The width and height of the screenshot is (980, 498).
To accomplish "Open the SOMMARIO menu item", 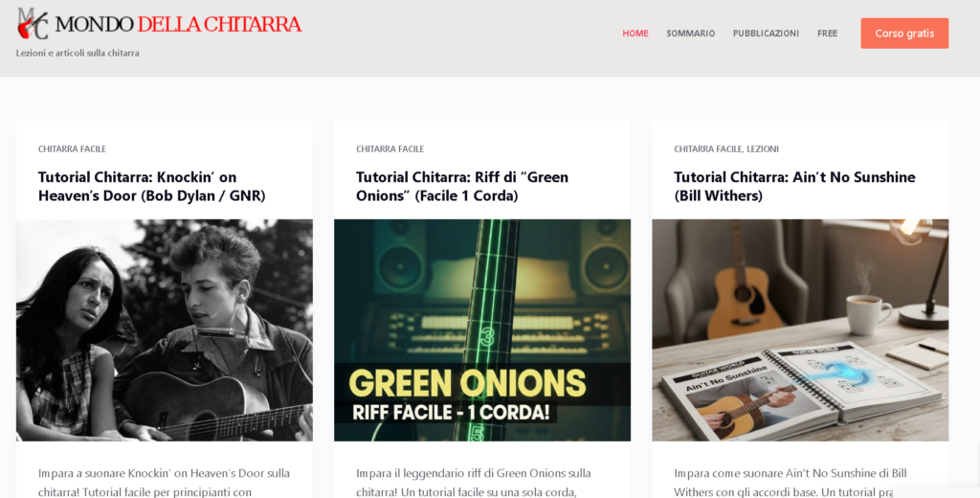I will coord(691,34).
